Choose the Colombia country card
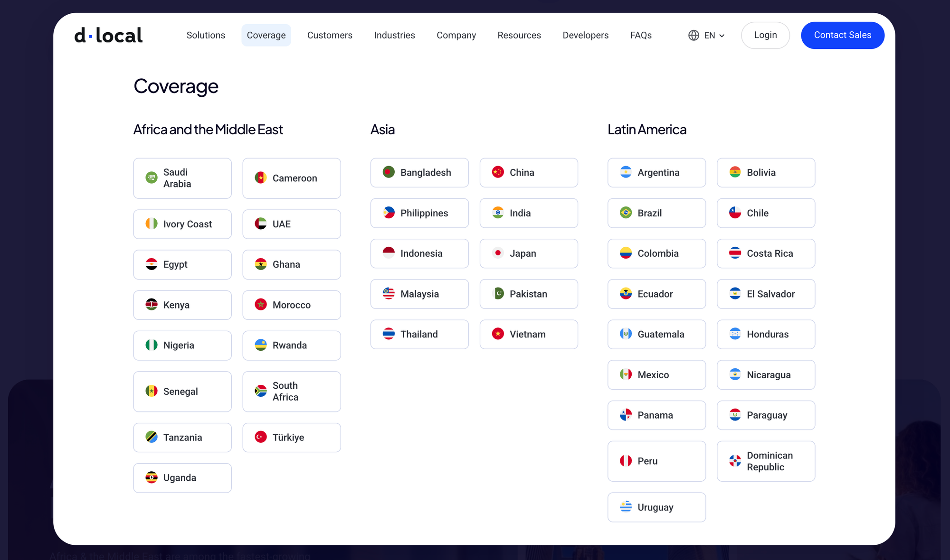 tap(656, 253)
